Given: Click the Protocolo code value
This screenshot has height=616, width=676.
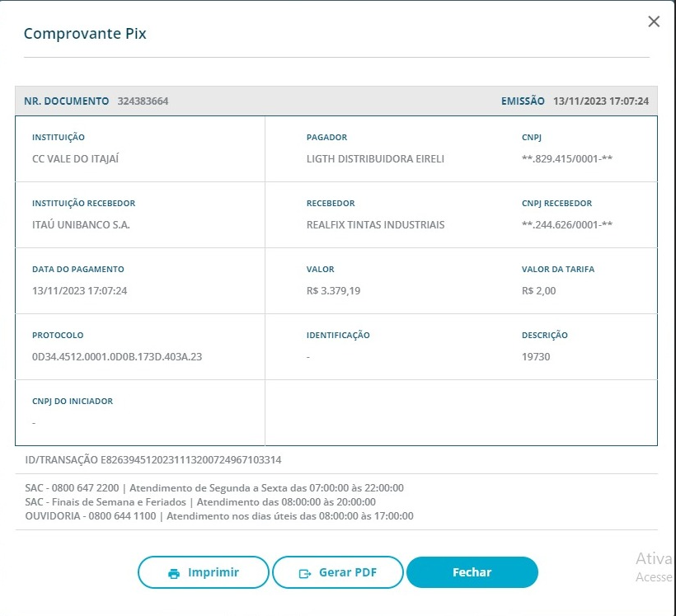Looking at the screenshot, I should point(116,357).
